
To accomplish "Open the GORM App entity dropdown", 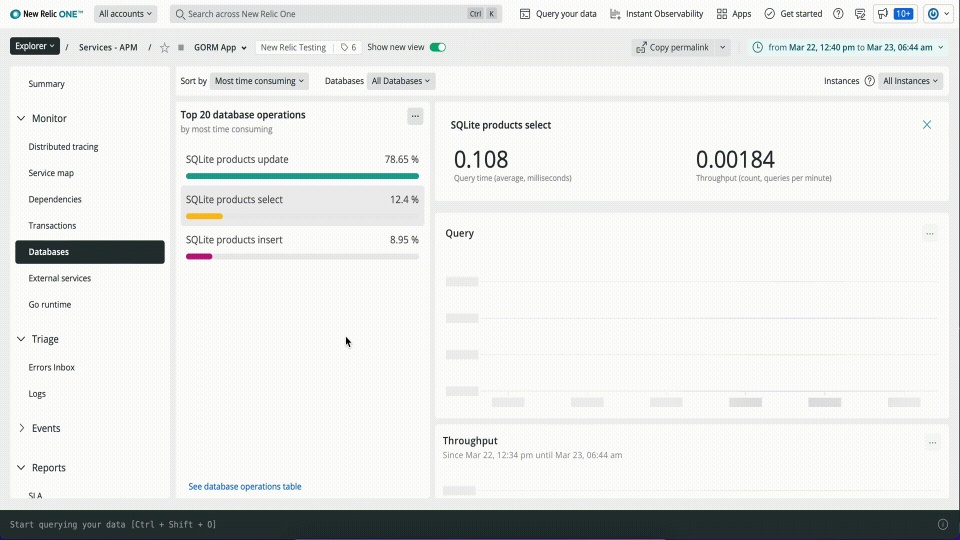I will pyautogui.click(x=220, y=47).
